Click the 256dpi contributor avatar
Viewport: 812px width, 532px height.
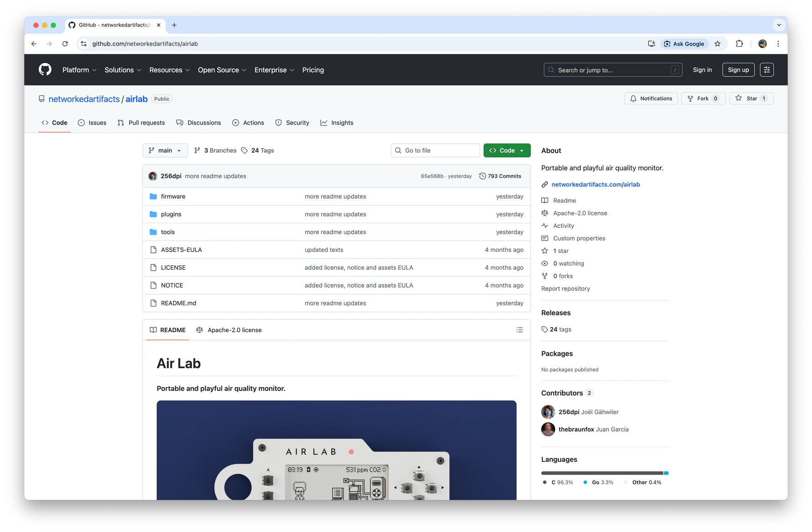coord(548,412)
